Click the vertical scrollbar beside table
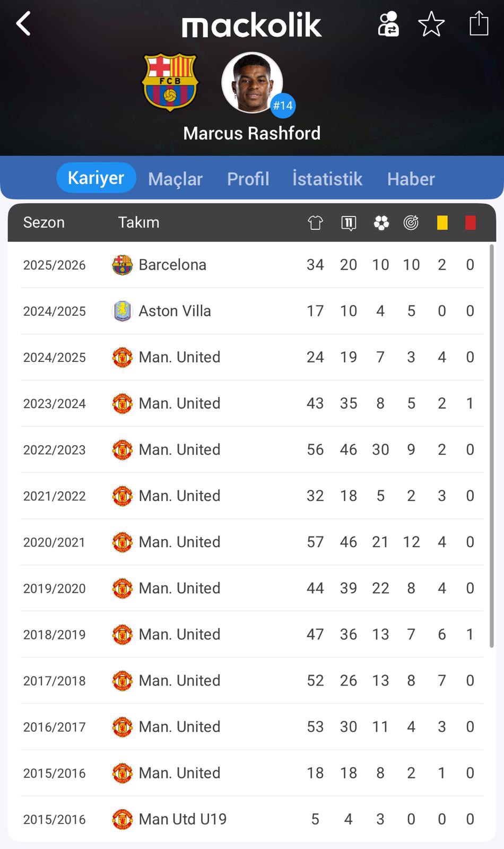 [491, 446]
